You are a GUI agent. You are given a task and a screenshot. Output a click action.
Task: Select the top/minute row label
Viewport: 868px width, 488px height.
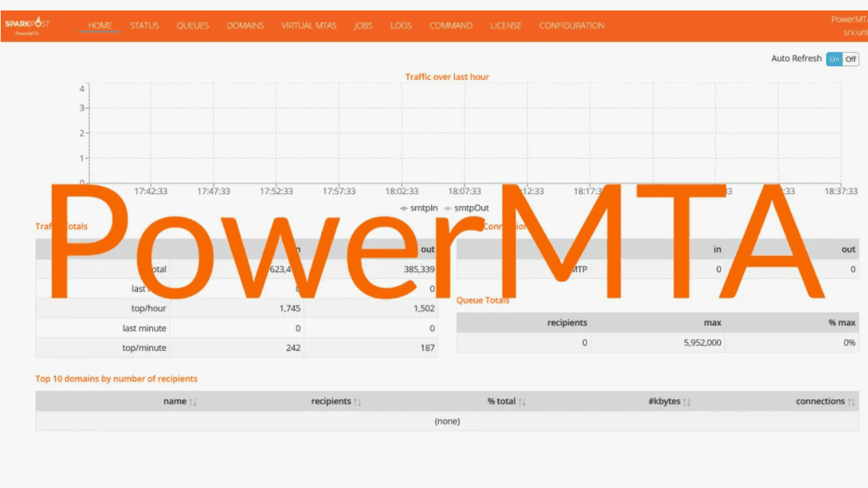tap(145, 347)
